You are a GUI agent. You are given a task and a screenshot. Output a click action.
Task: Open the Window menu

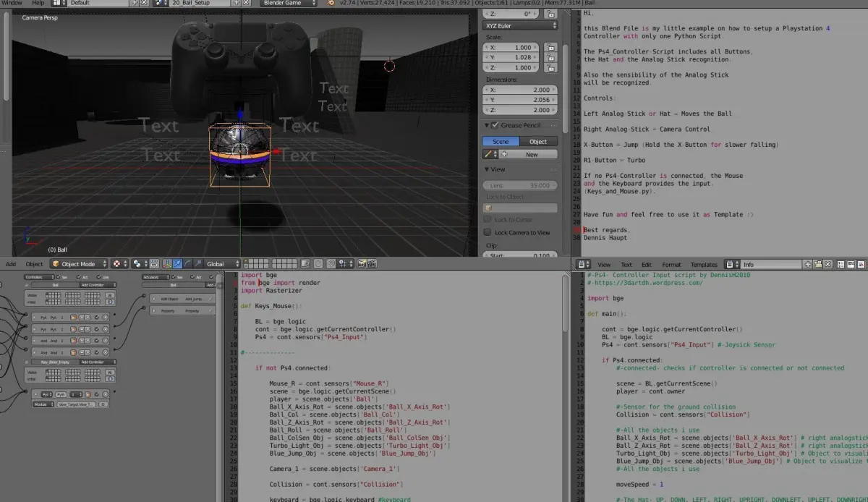click(12, 3)
